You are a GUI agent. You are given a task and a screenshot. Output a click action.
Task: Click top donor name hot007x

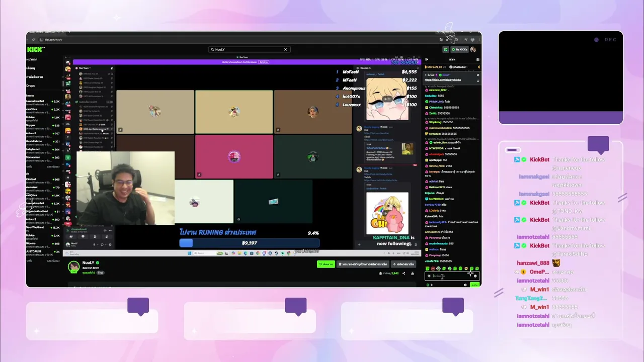point(351,96)
